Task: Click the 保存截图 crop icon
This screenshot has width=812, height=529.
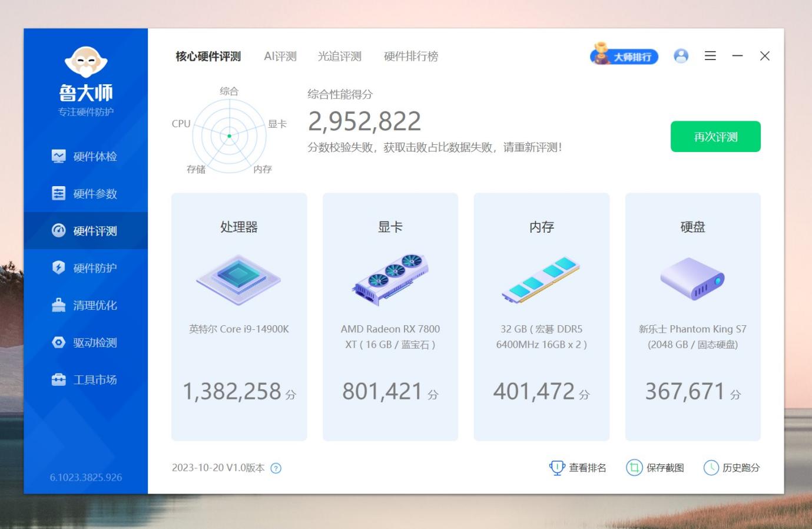Action: click(x=634, y=468)
